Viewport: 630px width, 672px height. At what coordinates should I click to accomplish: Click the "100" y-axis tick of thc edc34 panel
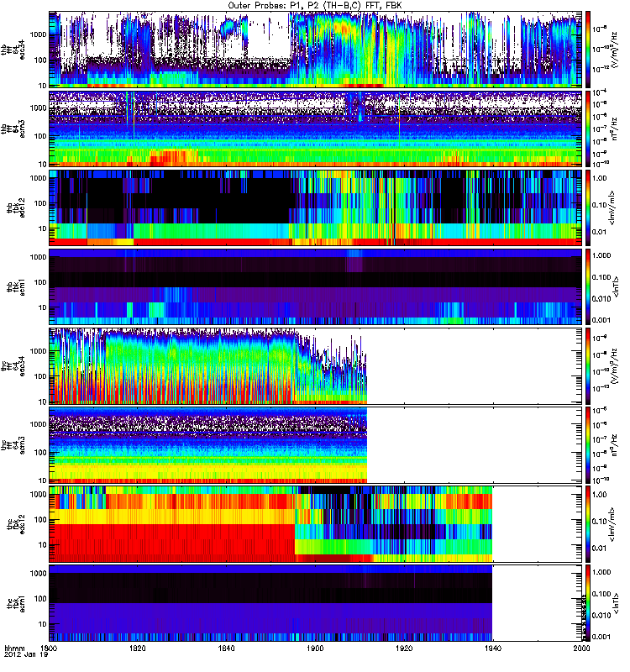coord(40,376)
